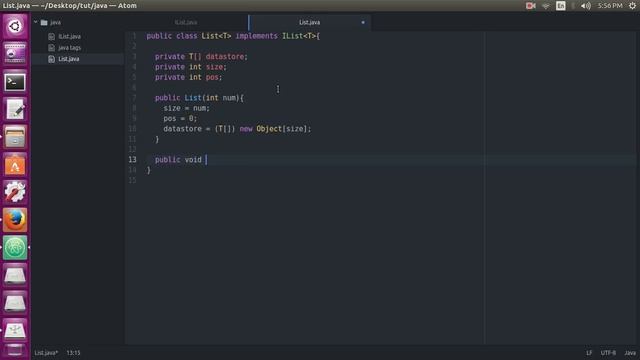This screenshot has width=640, height=360.
Task: Open the text editor launcher icon
Action: 15,109
